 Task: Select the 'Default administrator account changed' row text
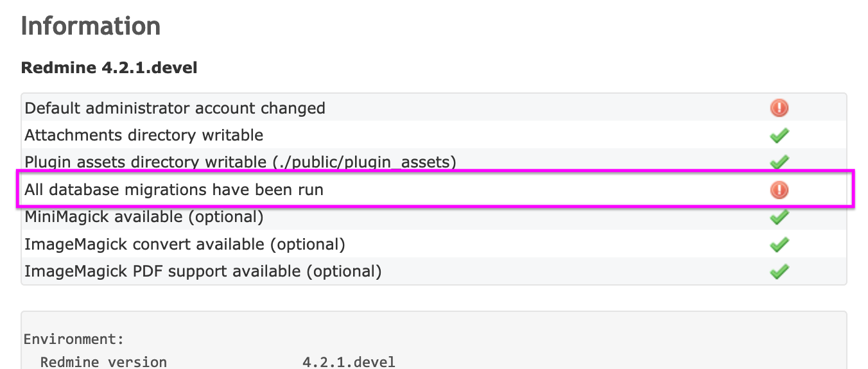[175, 108]
